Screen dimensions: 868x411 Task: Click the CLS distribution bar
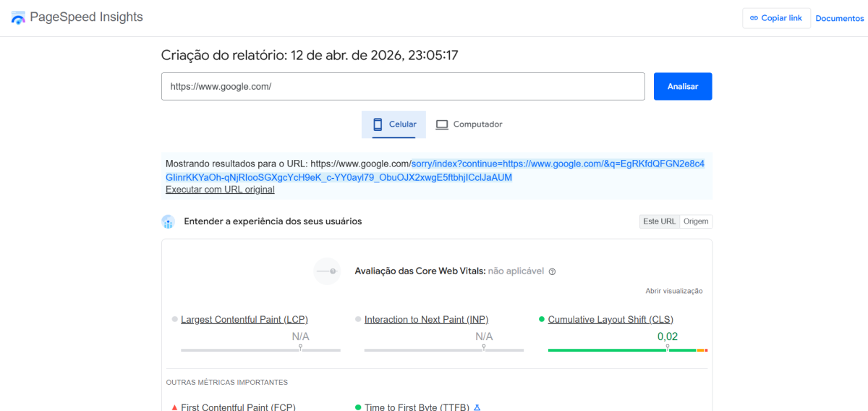(628, 350)
